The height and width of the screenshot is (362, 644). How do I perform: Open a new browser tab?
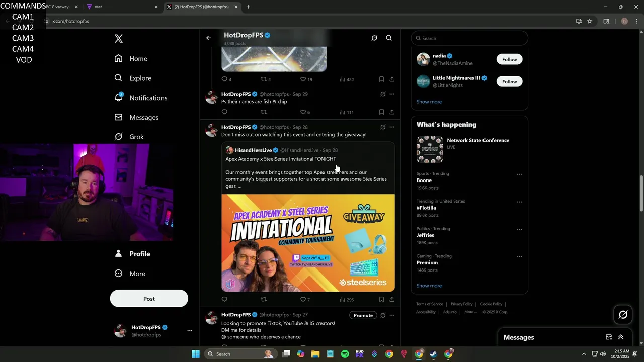pyautogui.click(x=248, y=7)
